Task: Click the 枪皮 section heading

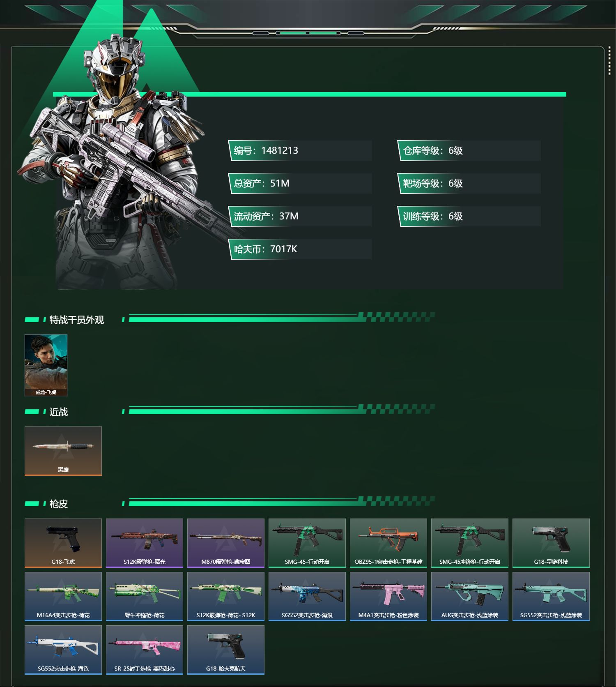Action: pyautogui.click(x=59, y=504)
